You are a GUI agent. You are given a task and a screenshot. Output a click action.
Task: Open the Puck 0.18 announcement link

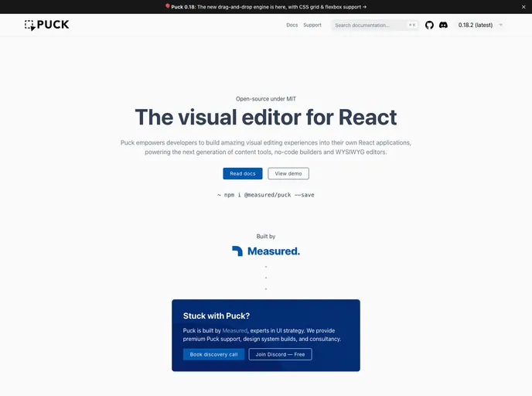pos(266,7)
